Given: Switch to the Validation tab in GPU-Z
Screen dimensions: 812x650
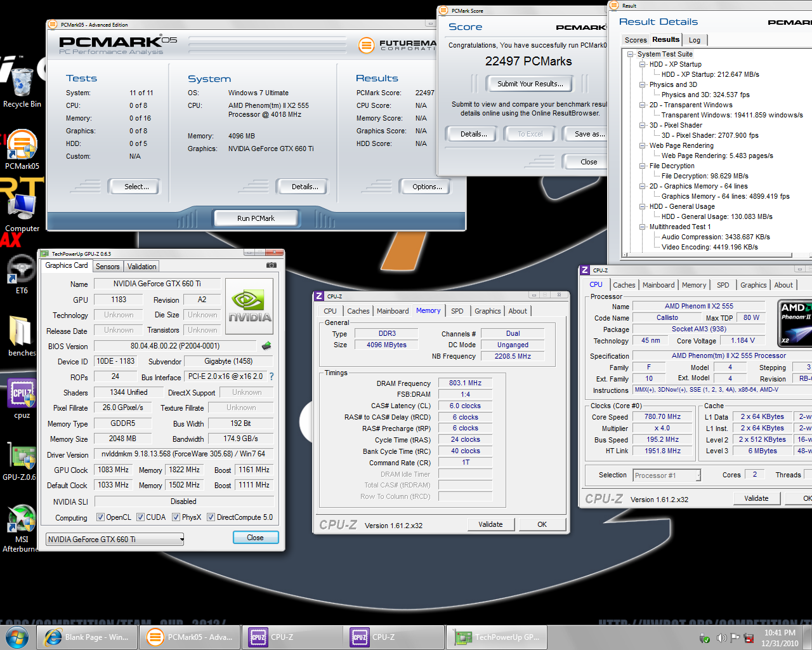Looking at the screenshot, I should point(141,267).
